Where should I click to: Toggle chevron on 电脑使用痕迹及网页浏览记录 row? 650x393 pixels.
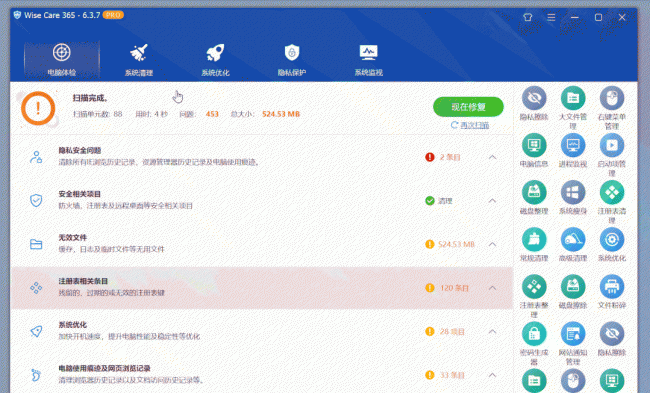coord(492,375)
